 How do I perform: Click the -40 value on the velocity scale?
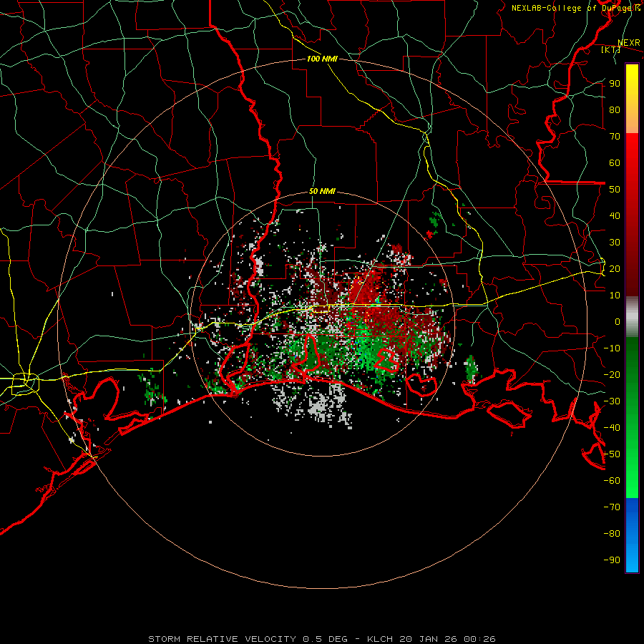click(x=612, y=428)
